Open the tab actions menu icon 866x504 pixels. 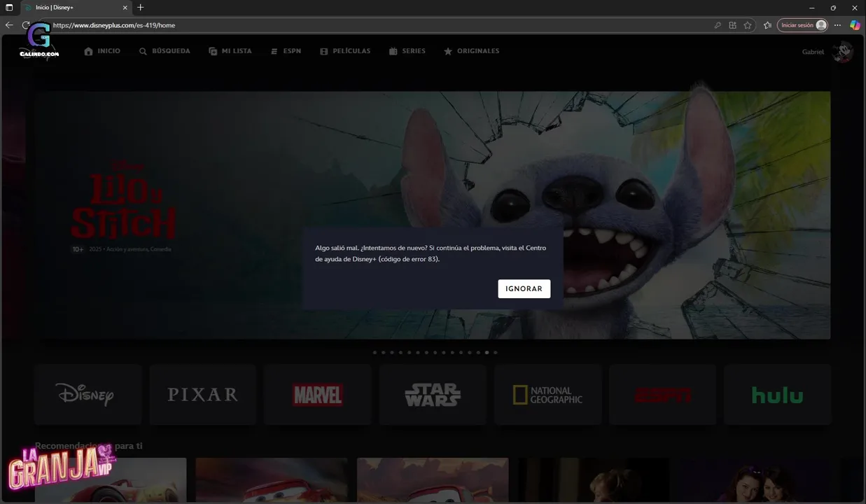click(9, 8)
